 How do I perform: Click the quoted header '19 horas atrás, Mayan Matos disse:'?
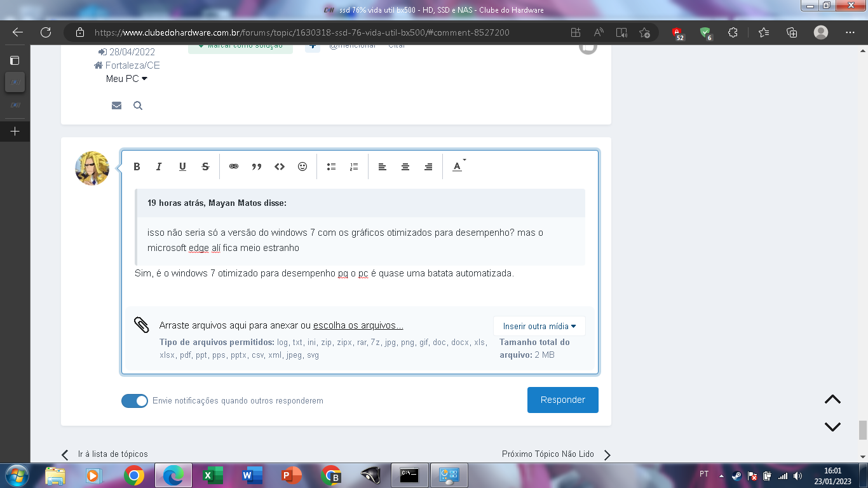coord(217,203)
